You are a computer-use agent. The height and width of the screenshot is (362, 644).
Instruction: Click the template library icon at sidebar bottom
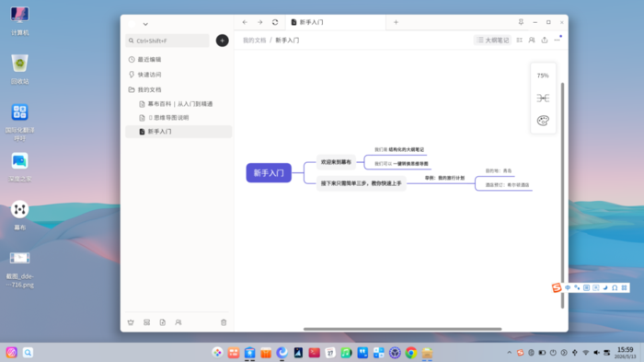point(146,322)
